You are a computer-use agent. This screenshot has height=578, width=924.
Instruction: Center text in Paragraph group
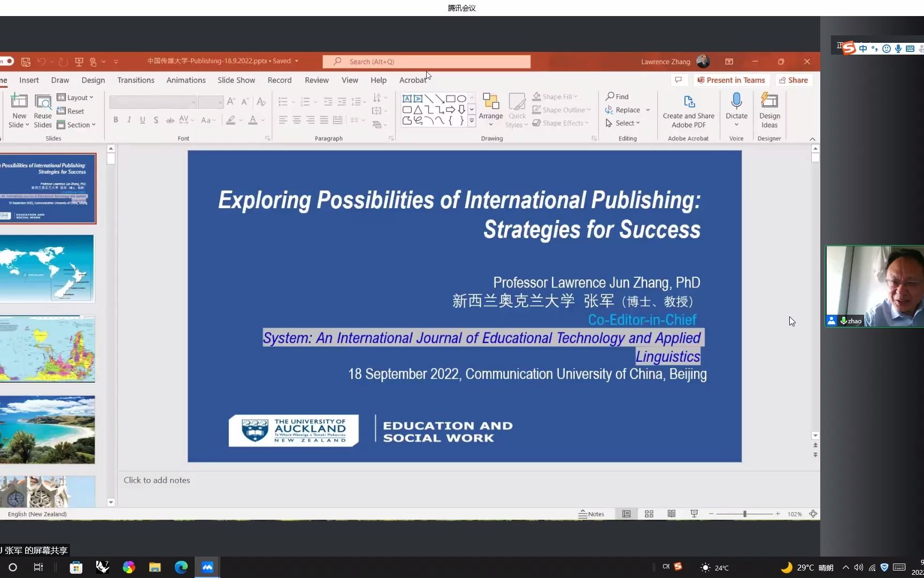coord(297,120)
